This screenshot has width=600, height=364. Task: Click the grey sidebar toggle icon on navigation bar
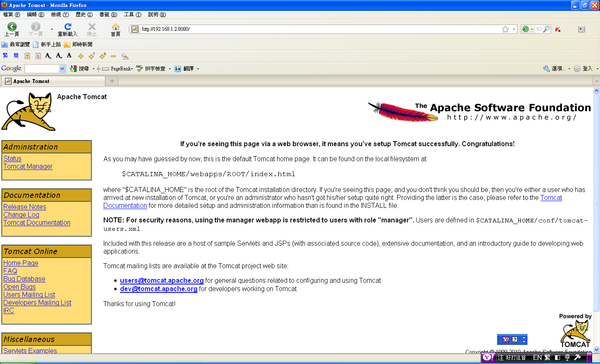(x=581, y=29)
